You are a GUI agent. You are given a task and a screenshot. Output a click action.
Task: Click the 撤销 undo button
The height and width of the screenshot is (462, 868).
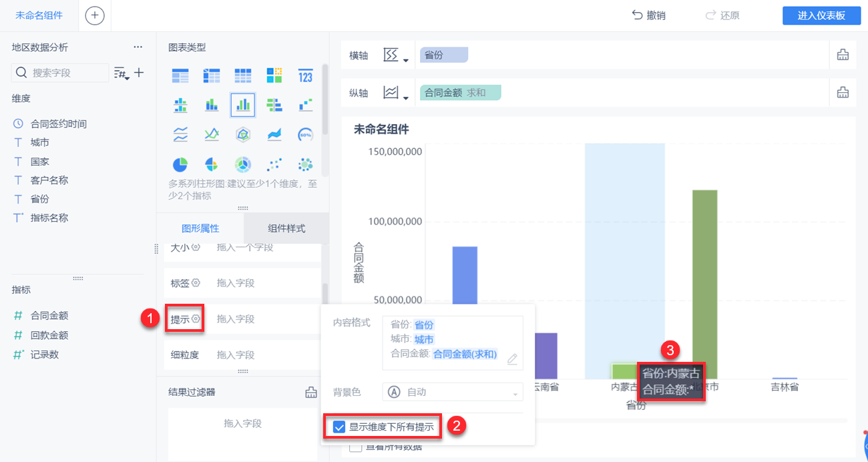pos(648,15)
